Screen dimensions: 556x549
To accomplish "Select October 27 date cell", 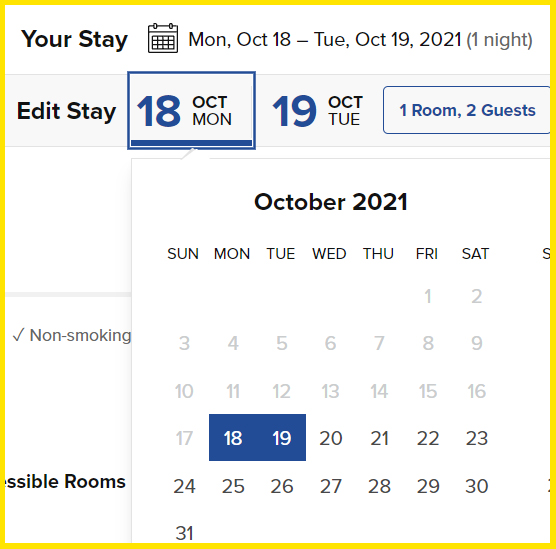I will (330, 486).
